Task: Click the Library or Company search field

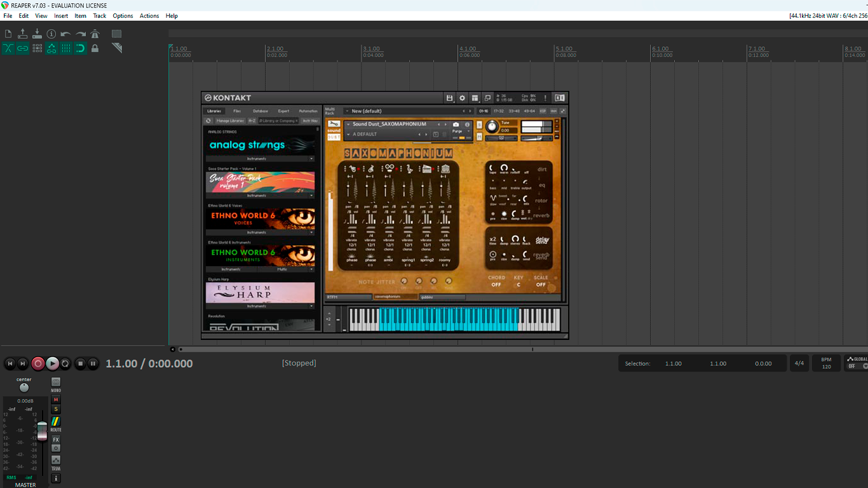Action: (x=278, y=121)
